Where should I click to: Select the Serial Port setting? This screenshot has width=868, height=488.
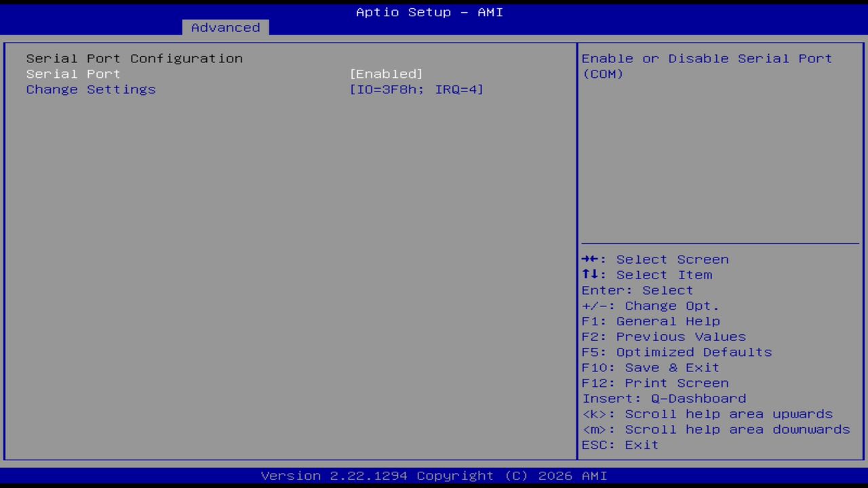click(73, 74)
